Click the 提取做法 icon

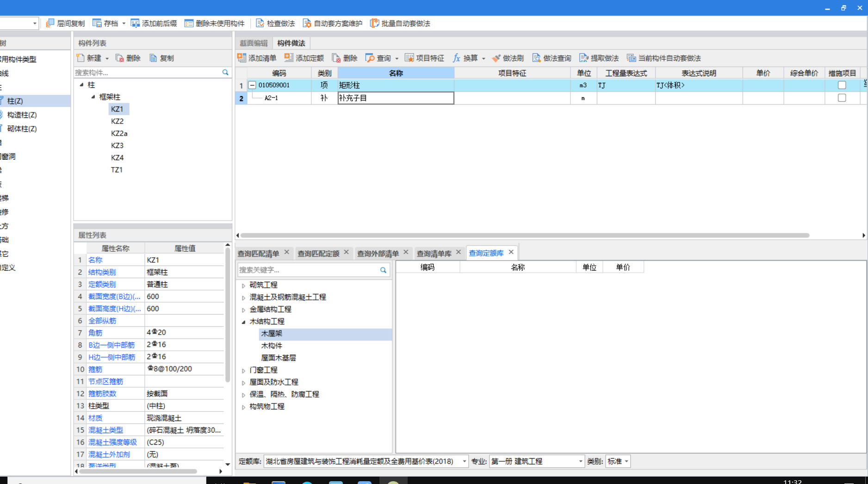[584, 58]
